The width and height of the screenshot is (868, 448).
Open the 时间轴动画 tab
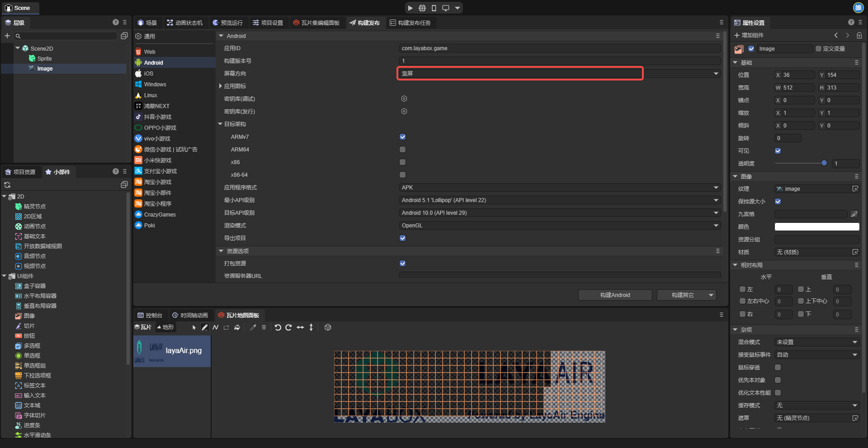[x=190, y=316]
